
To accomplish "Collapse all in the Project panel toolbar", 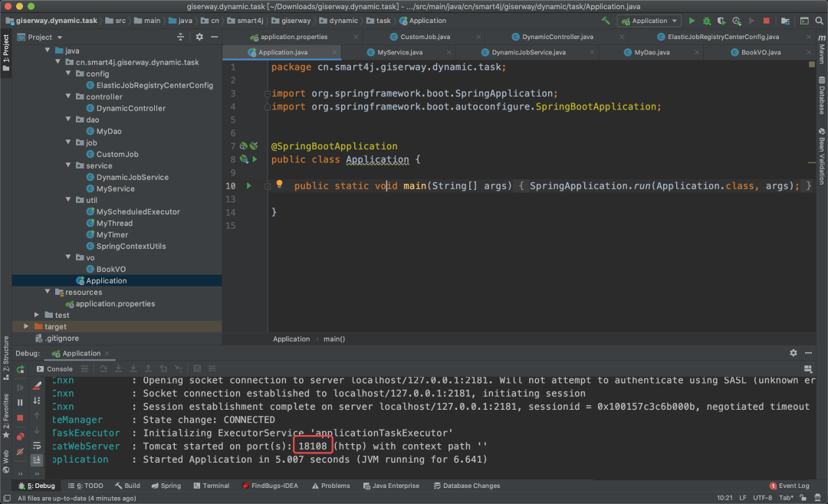I will [x=181, y=37].
